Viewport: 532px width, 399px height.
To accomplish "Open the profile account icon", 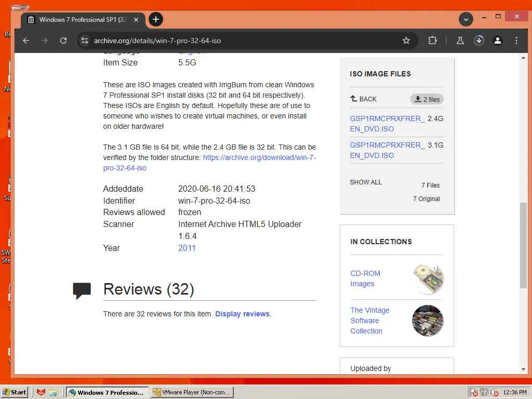I will tap(497, 41).
